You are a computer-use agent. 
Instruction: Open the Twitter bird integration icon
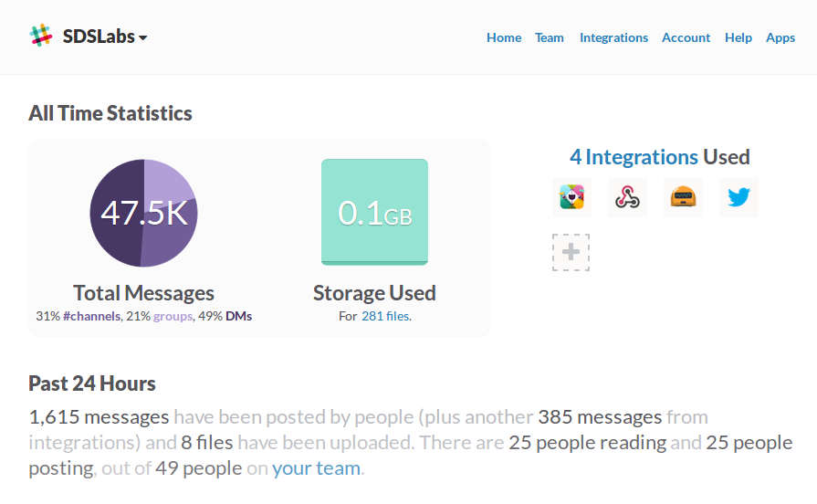(x=738, y=197)
